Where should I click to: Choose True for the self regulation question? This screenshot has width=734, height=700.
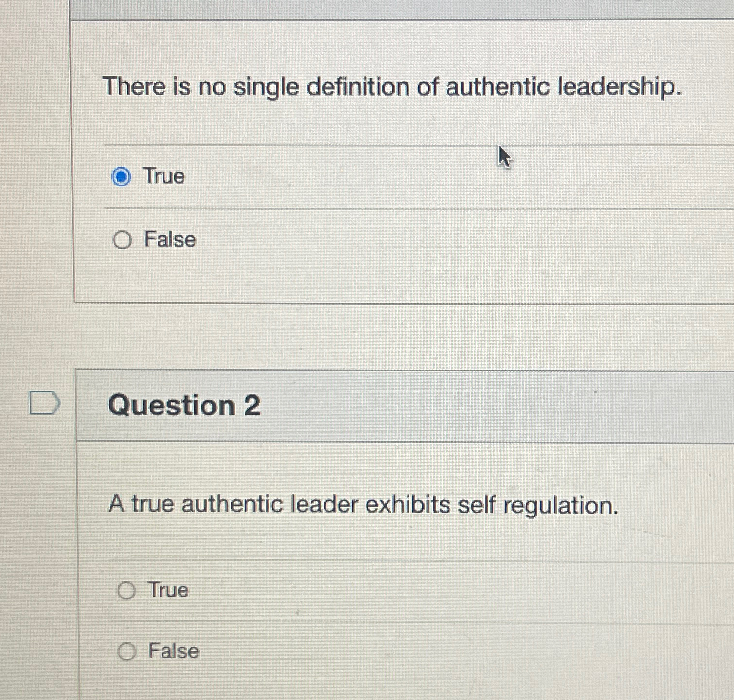pos(128,591)
